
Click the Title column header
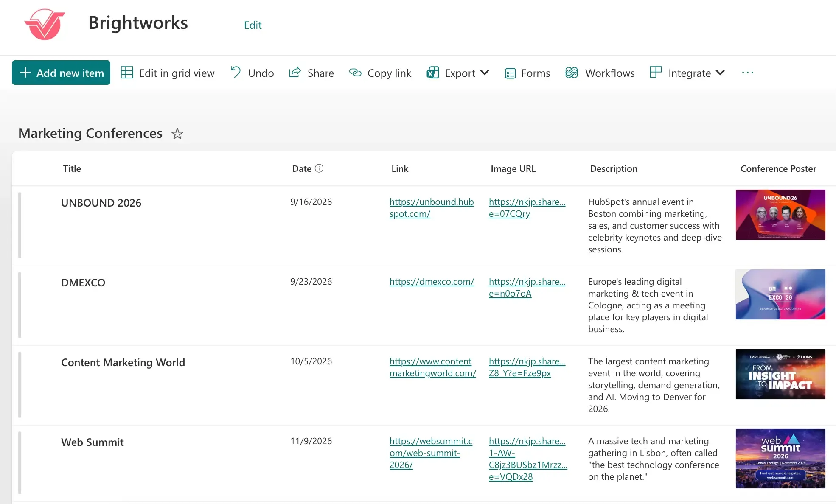pos(72,168)
